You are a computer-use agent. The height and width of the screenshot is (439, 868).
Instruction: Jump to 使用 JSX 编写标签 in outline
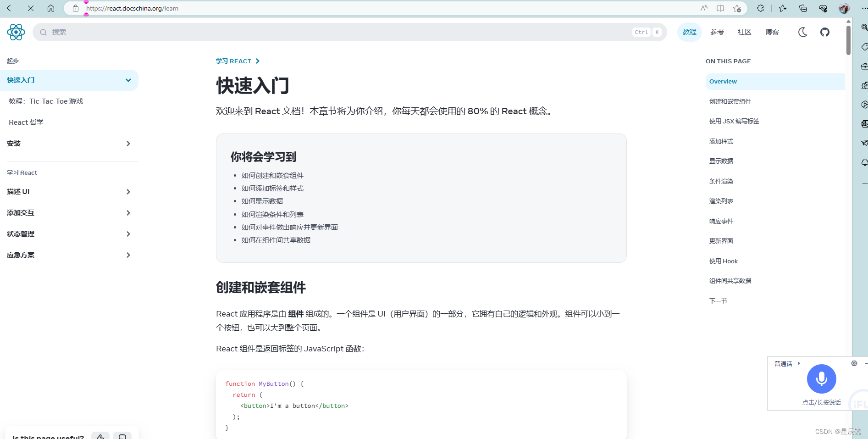734,121
